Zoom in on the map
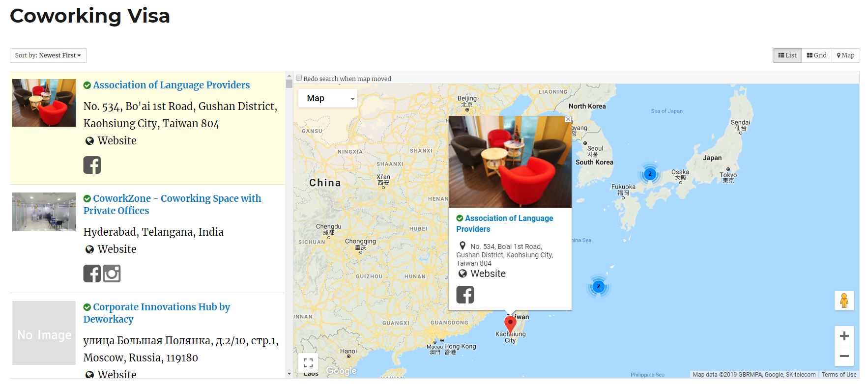The height and width of the screenshot is (384, 868). coord(844,336)
